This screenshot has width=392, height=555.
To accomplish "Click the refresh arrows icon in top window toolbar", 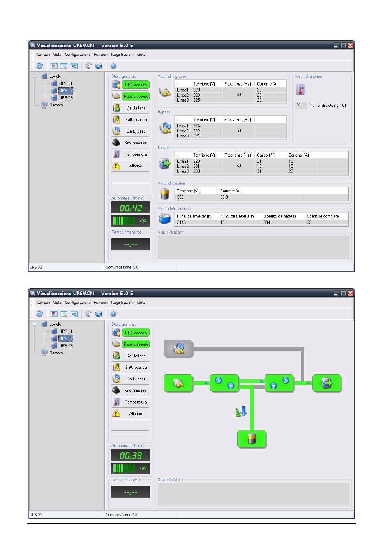I will click(x=39, y=66).
